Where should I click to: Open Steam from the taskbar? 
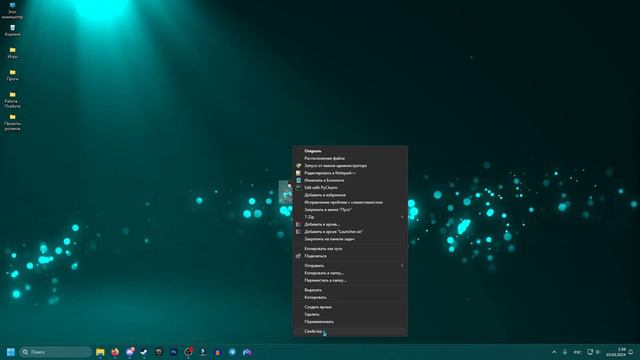point(144,352)
